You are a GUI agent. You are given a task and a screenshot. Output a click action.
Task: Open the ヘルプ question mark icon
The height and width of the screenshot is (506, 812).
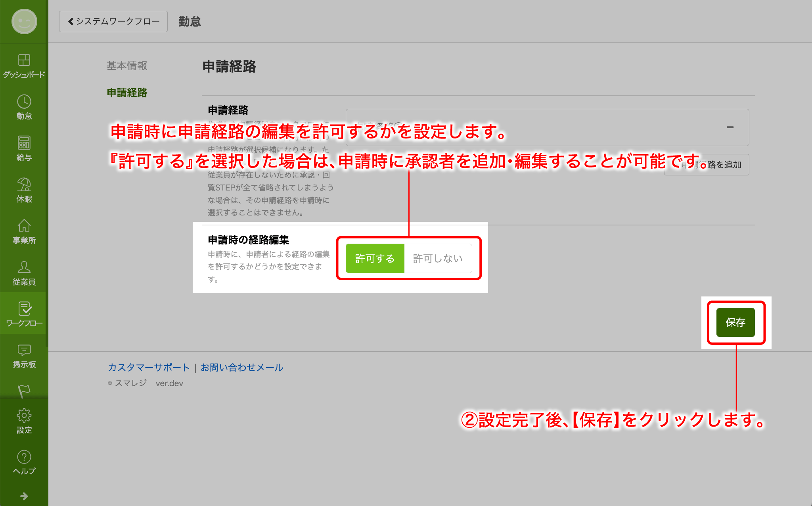click(x=24, y=457)
